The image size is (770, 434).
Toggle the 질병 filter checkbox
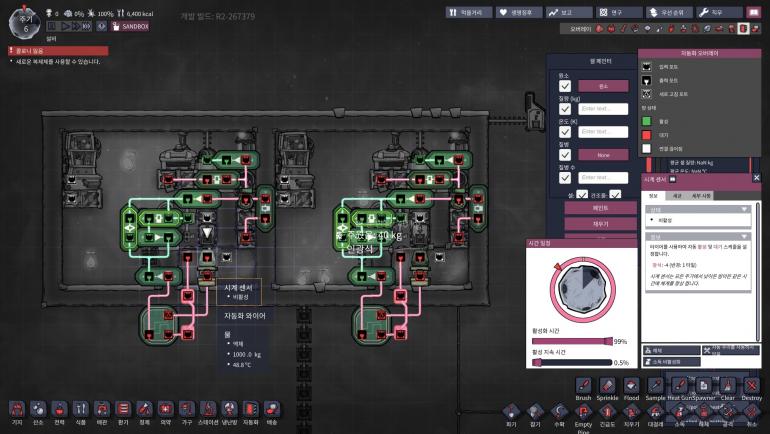click(x=565, y=155)
